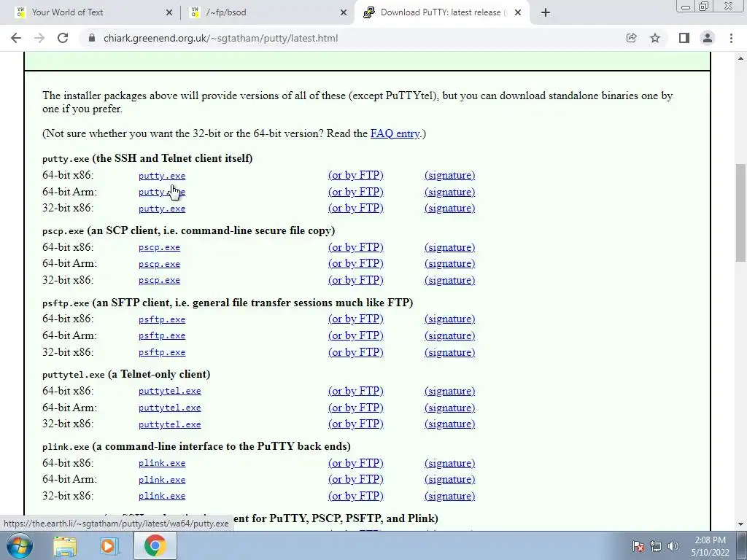Click the scrollbar up arrow

[x=740, y=58]
